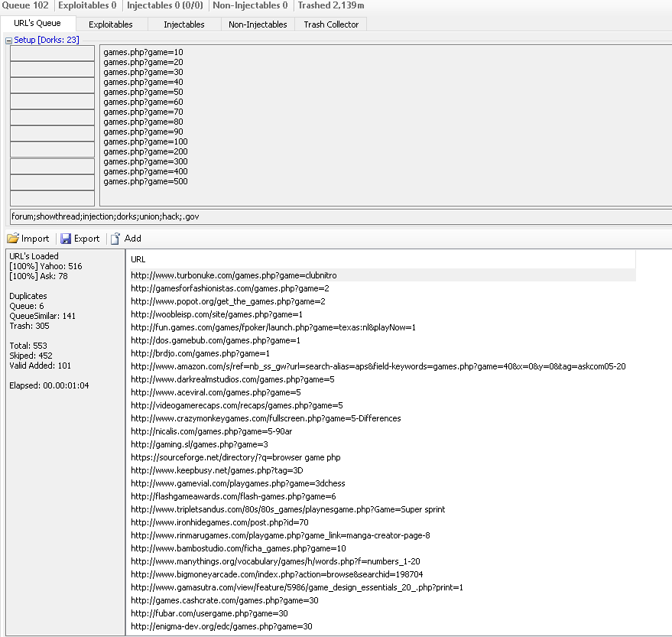Screen dimensions: 672x637
Task: Select the flashgameawards.com URL row
Action: coord(383,496)
